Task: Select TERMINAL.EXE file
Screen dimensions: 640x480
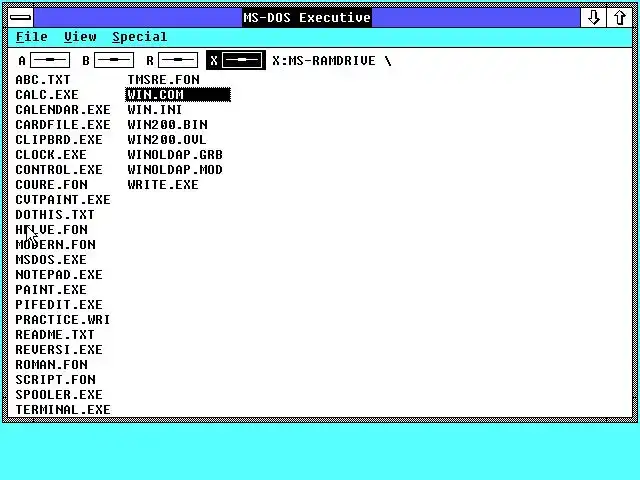Action: pos(63,410)
